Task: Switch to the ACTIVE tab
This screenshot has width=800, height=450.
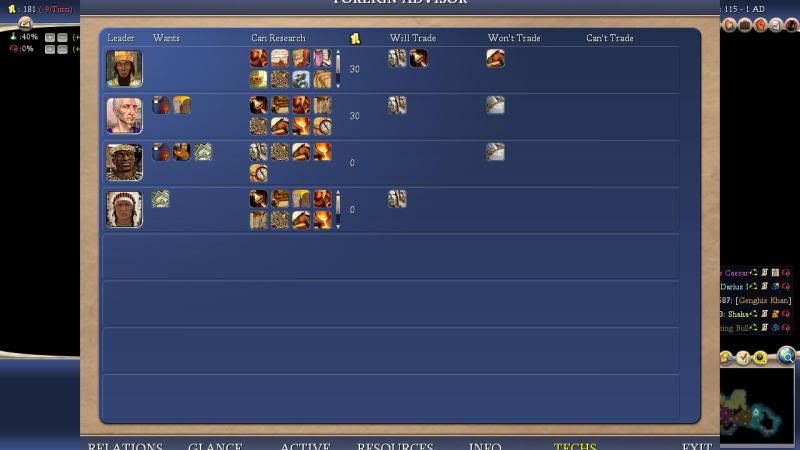Action: [x=305, y=445]
